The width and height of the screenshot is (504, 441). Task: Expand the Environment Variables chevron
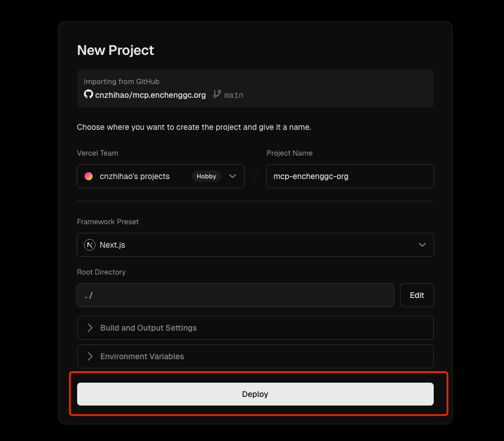coord(90,356)
